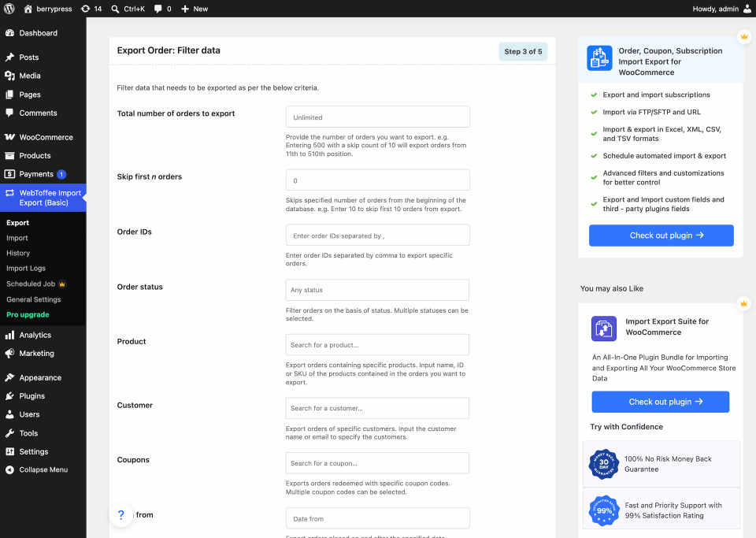Open the Settings menu icon
The image size is (756, 538).
[9, 451]
